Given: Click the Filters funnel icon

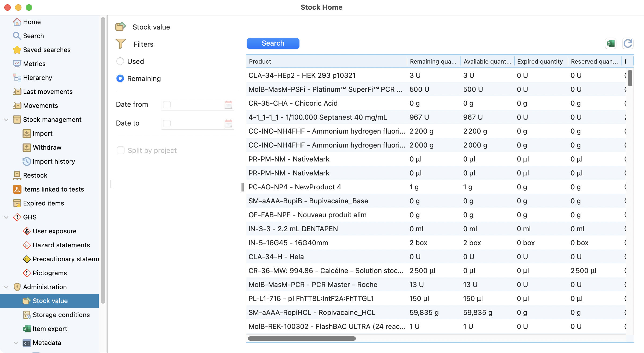Looking at the screenshot, I should click(121, 44).
